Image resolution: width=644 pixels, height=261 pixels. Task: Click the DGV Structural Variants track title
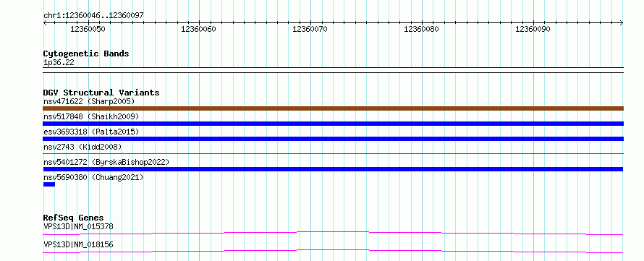pyautogui.click(x=101, y=93)
